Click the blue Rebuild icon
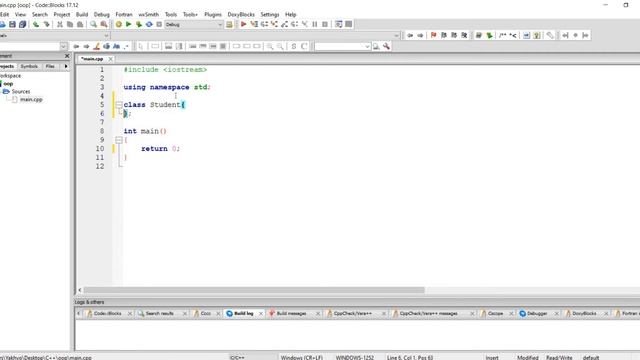The height and width of the screenshot is (360, 640). (x=149, y=24)
